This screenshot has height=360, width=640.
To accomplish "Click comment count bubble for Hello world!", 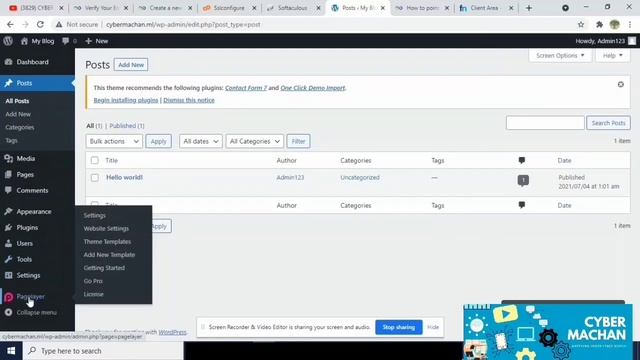I will point(523,180).
